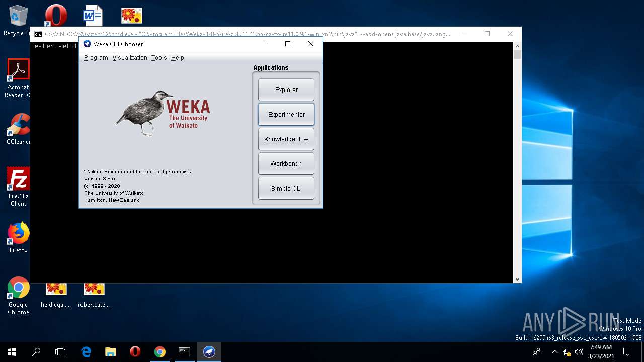Open the Simple CLI

point(286,189)
